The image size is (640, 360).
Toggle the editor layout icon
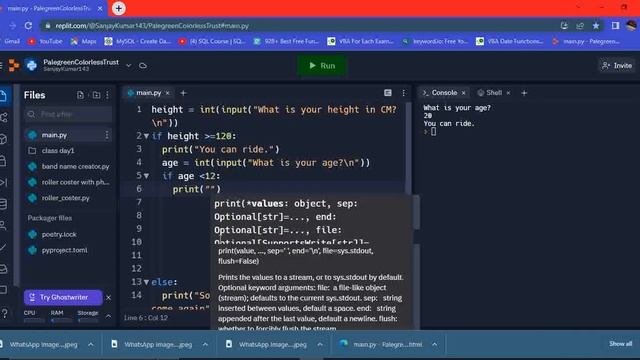click(x=388, y=93)
